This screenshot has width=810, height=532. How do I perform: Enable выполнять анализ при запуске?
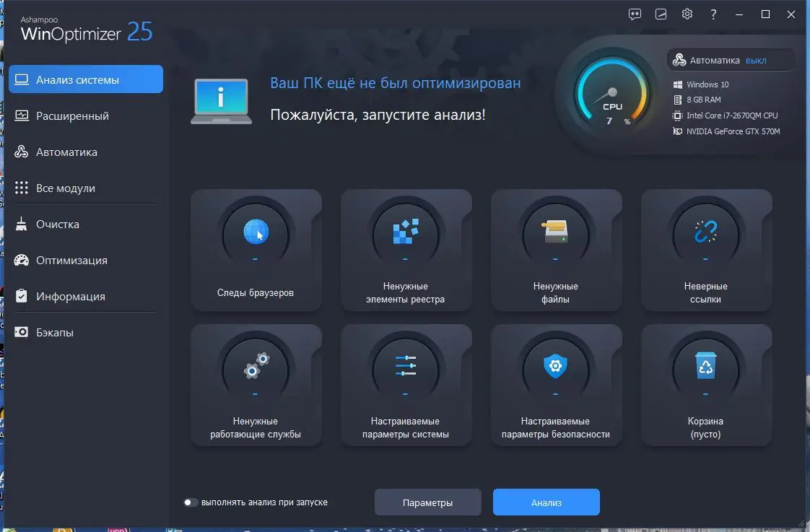(191, 502)
